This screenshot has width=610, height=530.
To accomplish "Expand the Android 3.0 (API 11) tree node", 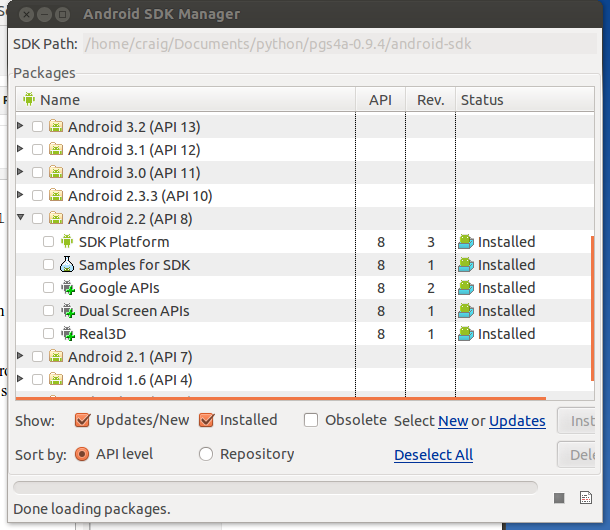I will [20, 172].
